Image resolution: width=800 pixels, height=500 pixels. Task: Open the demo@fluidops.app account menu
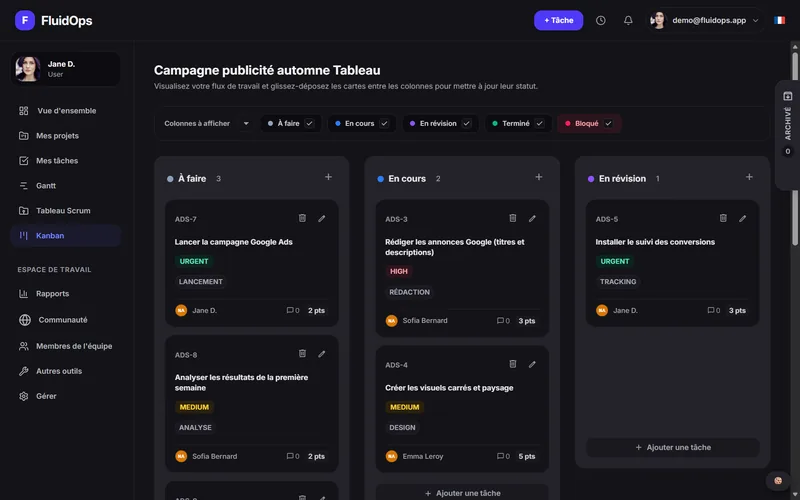(705, 20)
